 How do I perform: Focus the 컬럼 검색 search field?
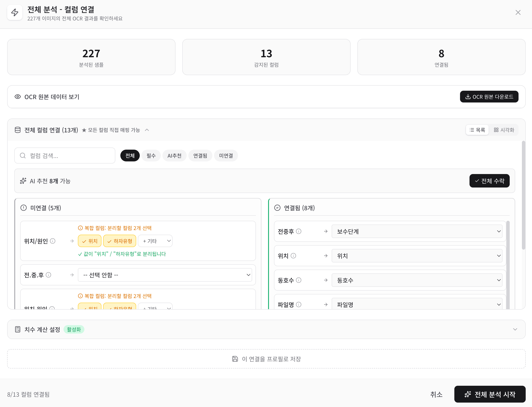pyautogui.click(x=65, y=156)
